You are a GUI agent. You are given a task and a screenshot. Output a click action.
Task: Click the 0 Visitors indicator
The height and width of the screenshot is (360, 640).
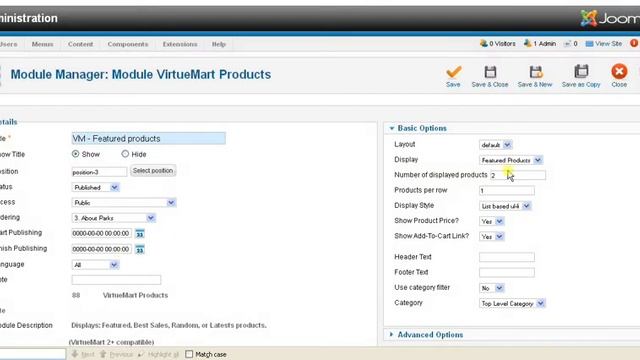(498, 43)
